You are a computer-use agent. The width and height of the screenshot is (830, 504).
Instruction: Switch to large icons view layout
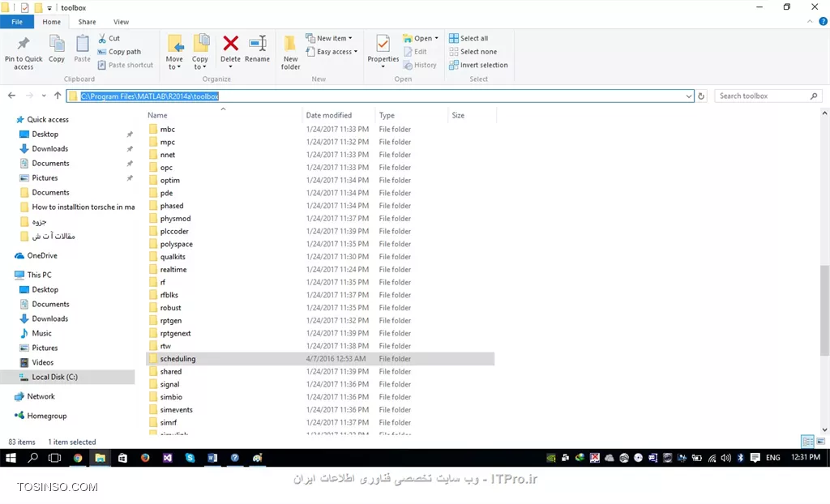tap(820, 441)
